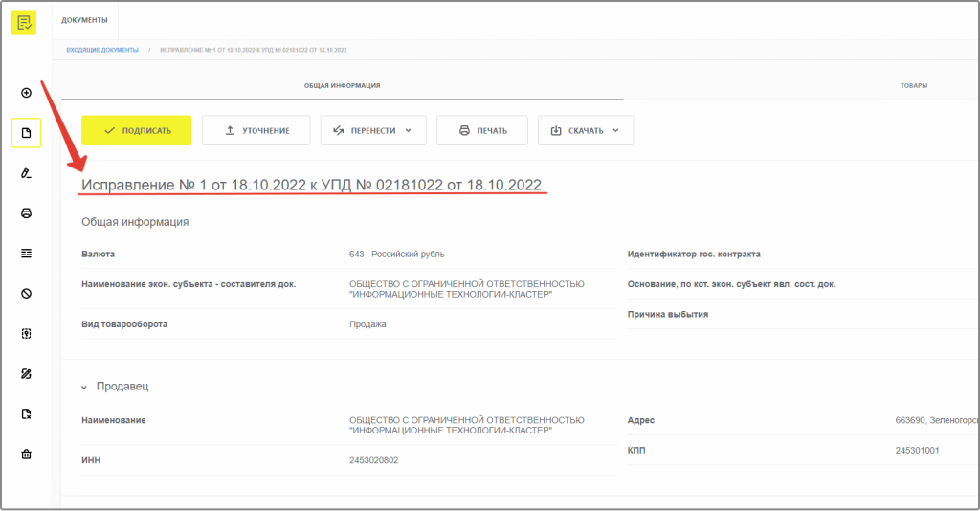The width and height of the screenshot is (980, 511).
Task: Click the Основание, по кот. экон. субъект label
Action: click(731, 284)
